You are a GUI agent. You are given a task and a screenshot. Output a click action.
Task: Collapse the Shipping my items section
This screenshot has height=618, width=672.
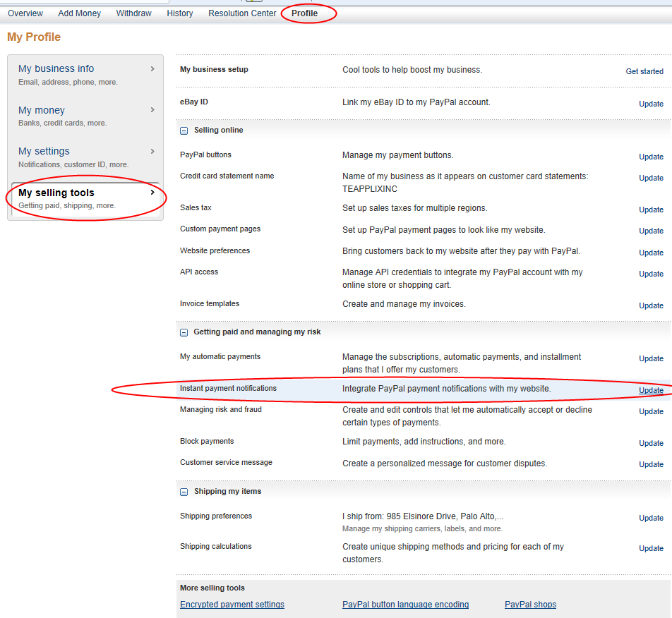(x=184, y=492)
